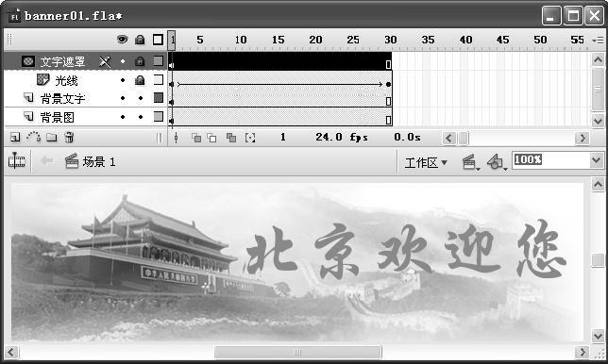Open the edit symbols icon menu
Screen dimensions: 608x364
[x=497, y=162]
